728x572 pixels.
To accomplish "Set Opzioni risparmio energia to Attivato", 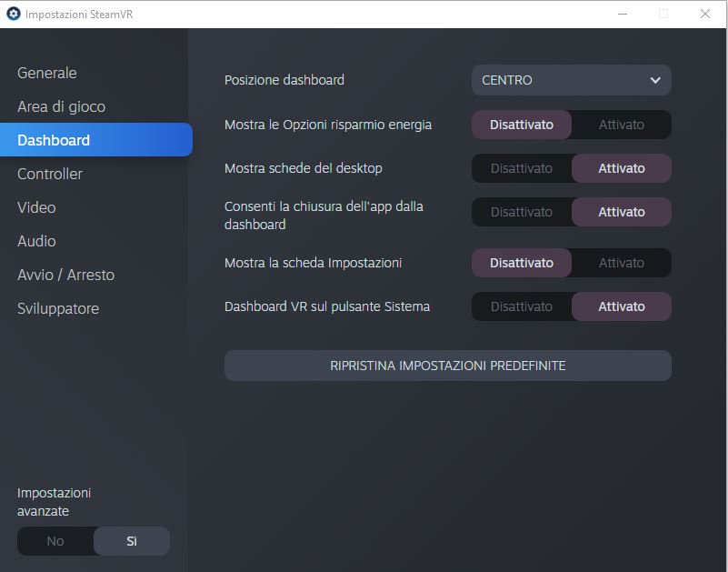I will [622, 125].
